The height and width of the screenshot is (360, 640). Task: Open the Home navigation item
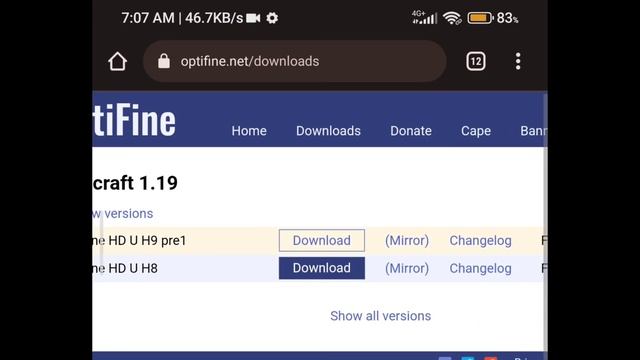point(249,131)
